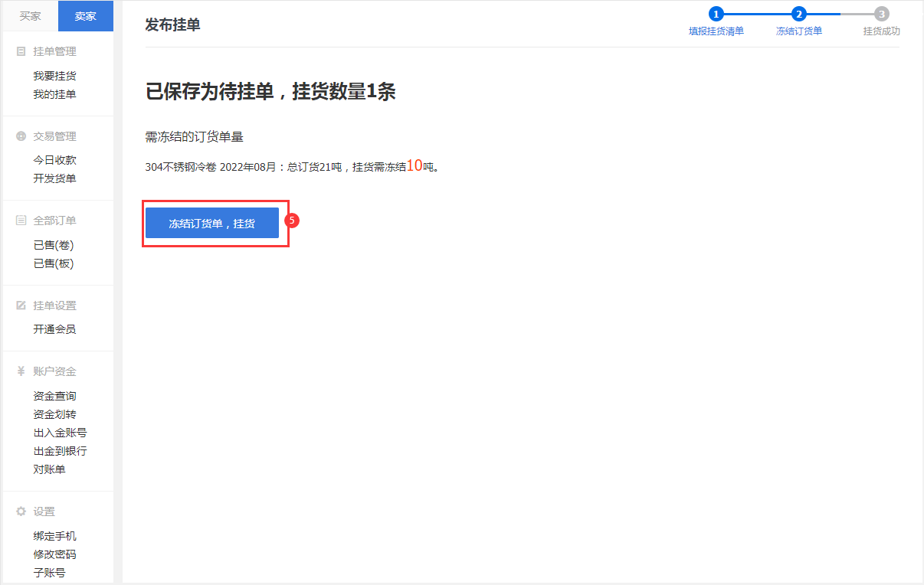924x585 pixels.
Task: Click step 2 circle 冻结订货单
Action: click(799, 14)
